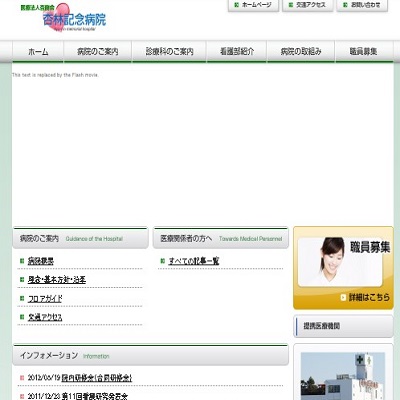Screen dimensions: 400x400
Task: Click green bullet icon beside 交通アクセス button
Action: tap(291, 5)
